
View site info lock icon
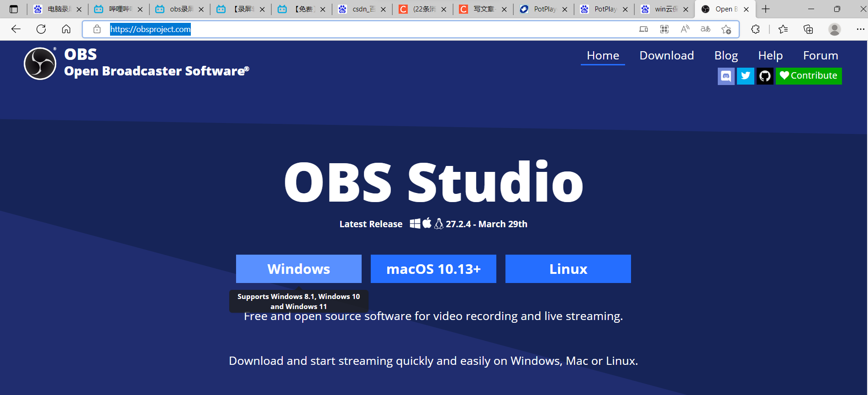click(97, 29)
